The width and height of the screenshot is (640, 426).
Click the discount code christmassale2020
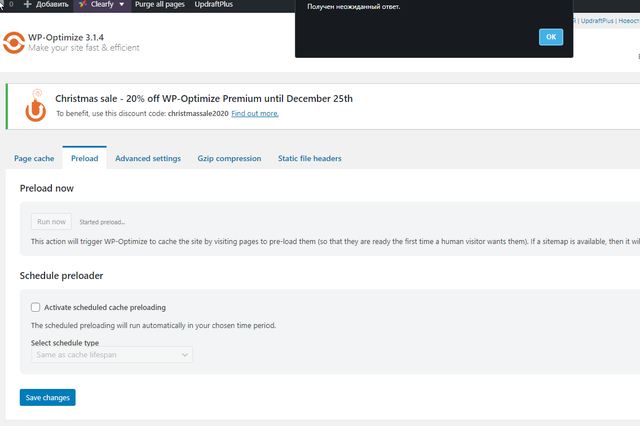coord(198,113)
